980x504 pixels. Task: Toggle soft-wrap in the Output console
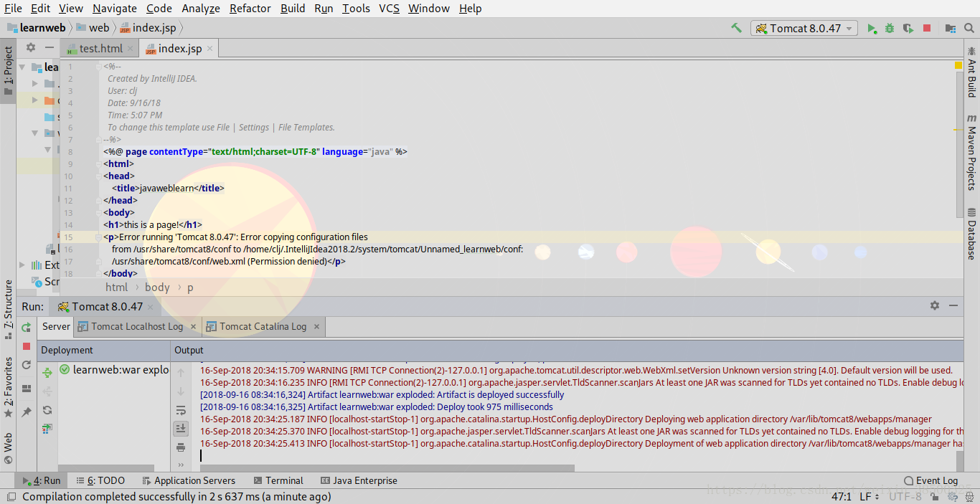point(181,410)
